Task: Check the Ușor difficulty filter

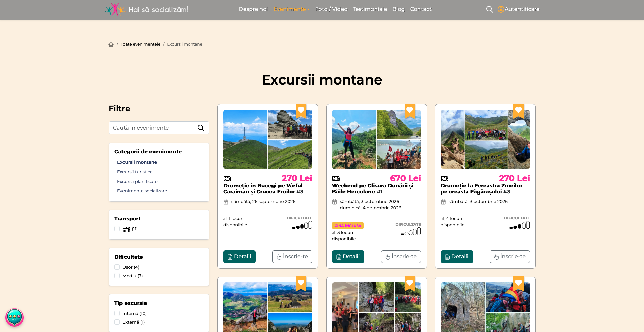Action: (117, 267)
